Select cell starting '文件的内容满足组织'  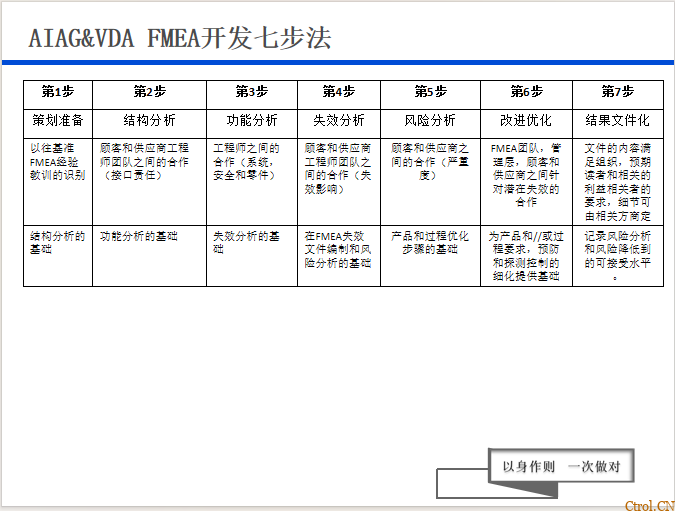coord(618,182)
